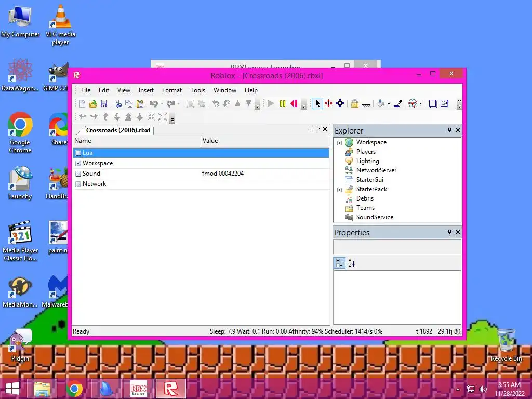Screen dimensions: 532x399
Task: Click the zoom extents icon
Action: 163,117
